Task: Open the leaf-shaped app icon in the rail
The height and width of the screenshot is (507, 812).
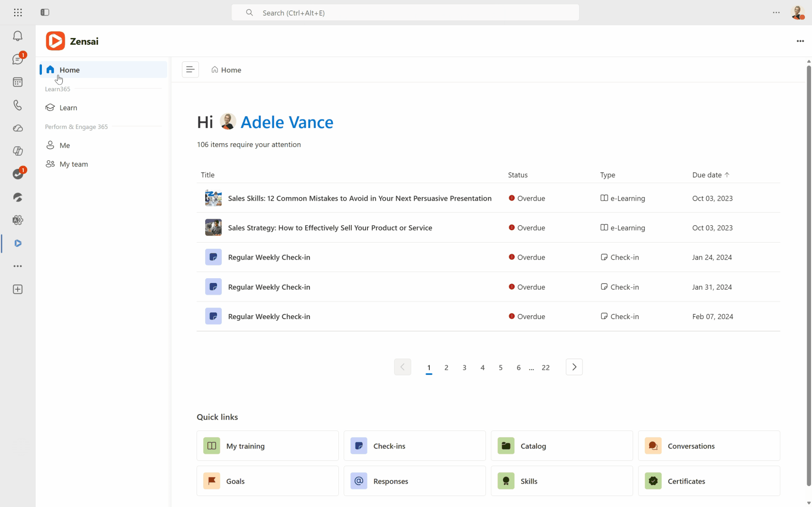Action: pos(18,197)
